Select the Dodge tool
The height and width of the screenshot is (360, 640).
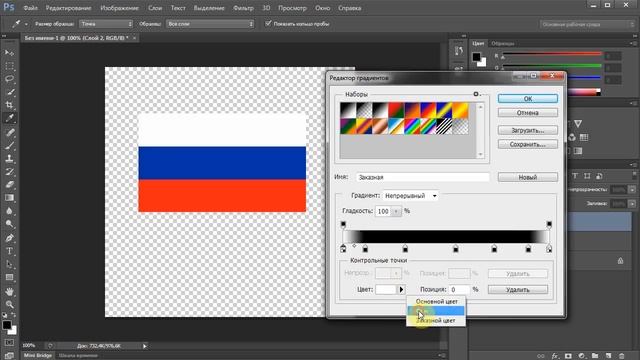click(x=9, y=224)
